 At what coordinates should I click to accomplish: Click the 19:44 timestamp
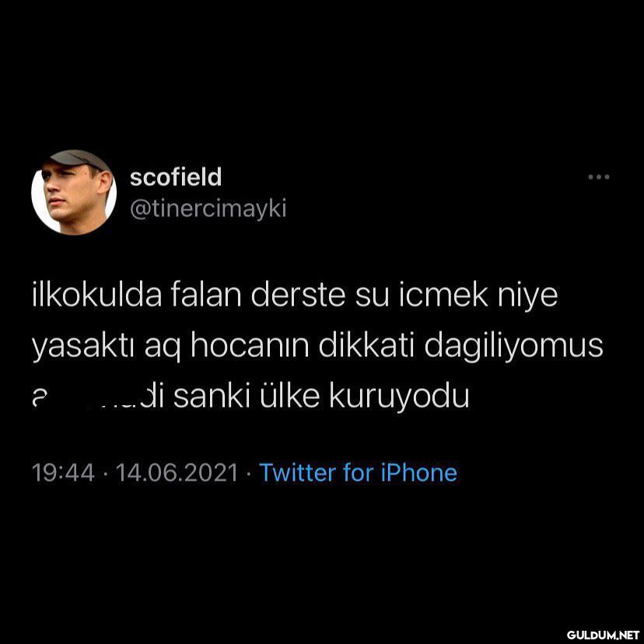click(63, 472)
